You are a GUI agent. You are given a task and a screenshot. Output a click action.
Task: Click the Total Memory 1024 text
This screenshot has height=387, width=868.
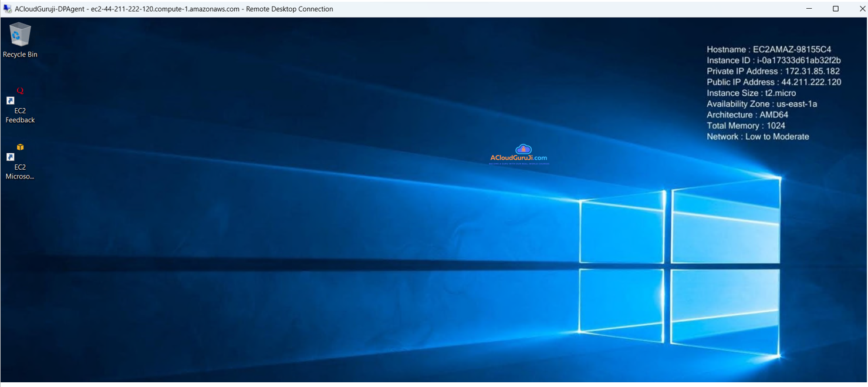(x=745, y=126)
